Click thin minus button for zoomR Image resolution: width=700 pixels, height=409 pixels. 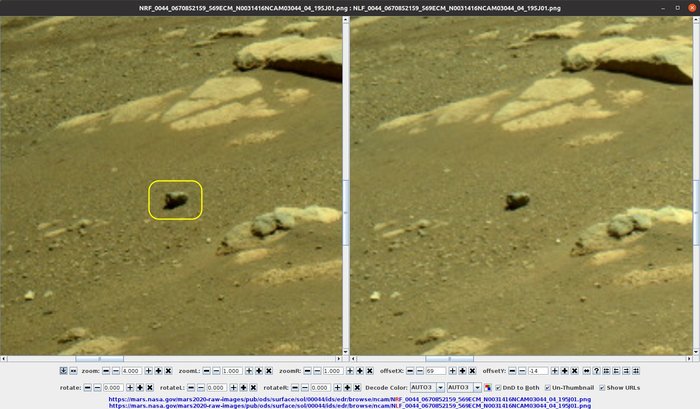[317, 371]
